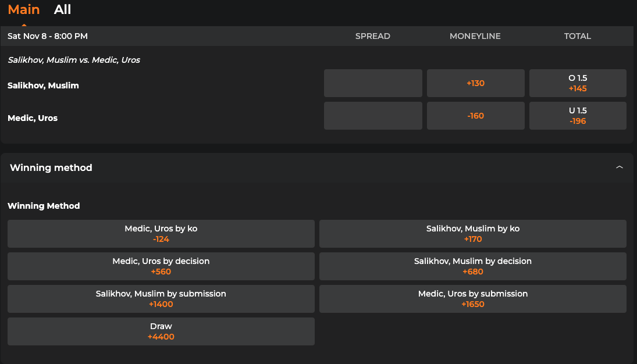Select Medic moneyline -160 bet
This screenshot has height=364, width=637.
(x=475, y=116)
